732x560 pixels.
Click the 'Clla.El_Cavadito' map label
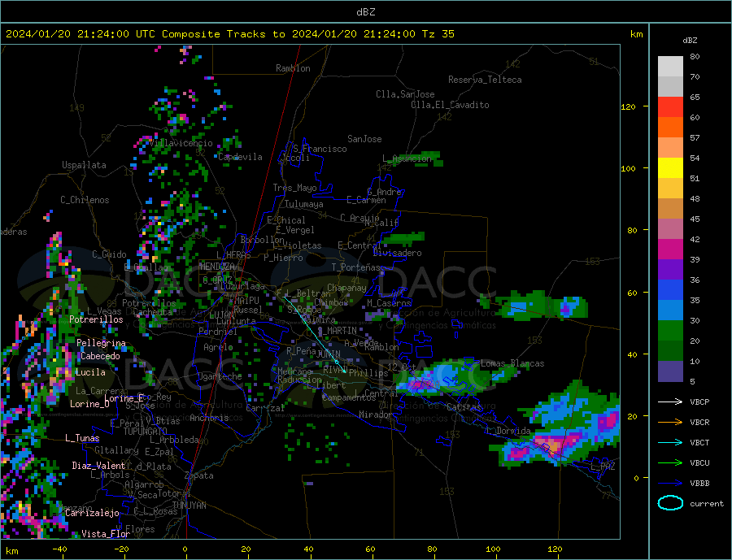450,105
